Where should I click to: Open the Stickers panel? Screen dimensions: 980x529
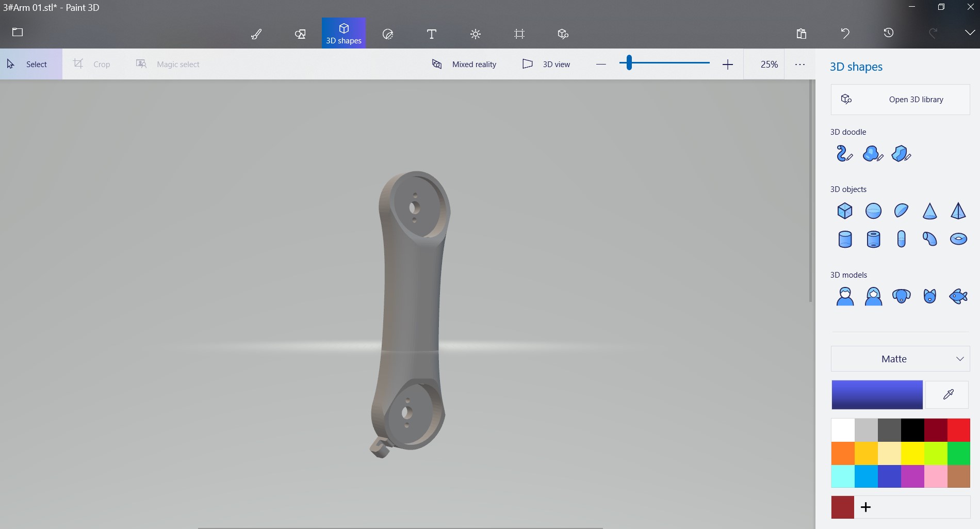[x=387, y=33]
